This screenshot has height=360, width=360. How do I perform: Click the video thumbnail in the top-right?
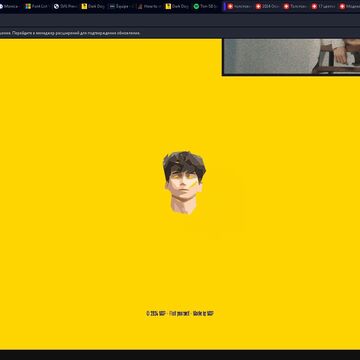[291, 57]
